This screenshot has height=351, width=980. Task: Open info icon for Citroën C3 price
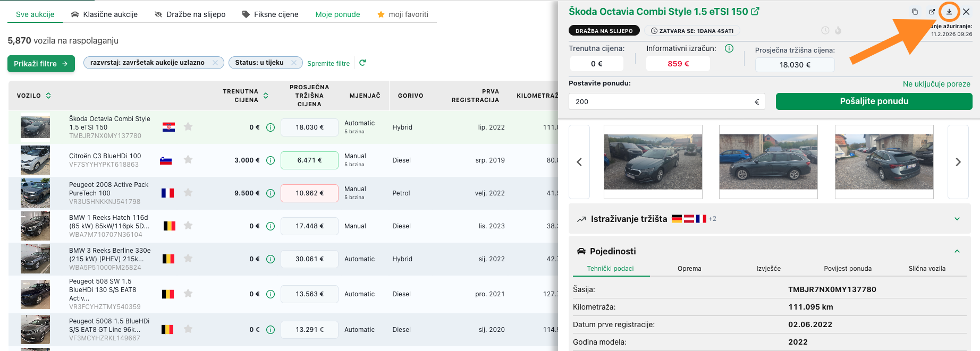pyautogui.click(x=270, y=160)
